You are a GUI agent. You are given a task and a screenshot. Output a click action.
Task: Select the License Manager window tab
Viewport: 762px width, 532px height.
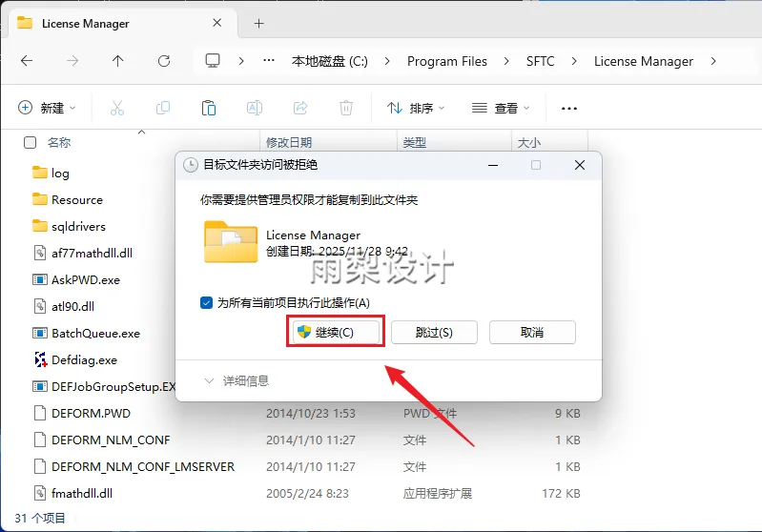coord(121,23)
